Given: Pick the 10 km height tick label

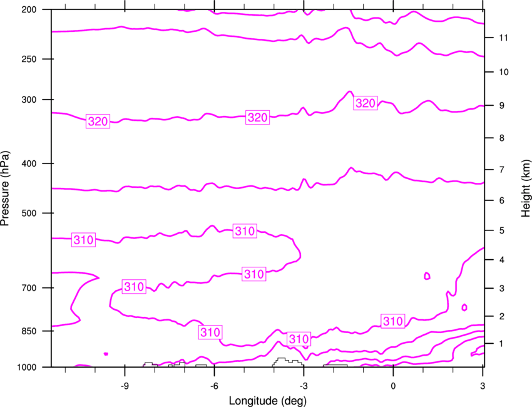Looking at the screenshot, I should tap(503, 72).
